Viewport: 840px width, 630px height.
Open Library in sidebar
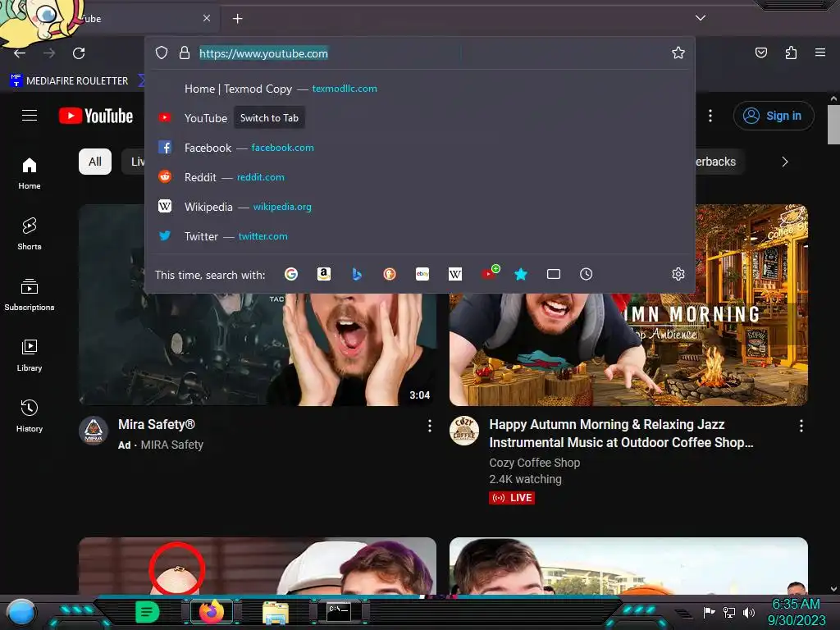pyautogui.click(x=30, y=356)
